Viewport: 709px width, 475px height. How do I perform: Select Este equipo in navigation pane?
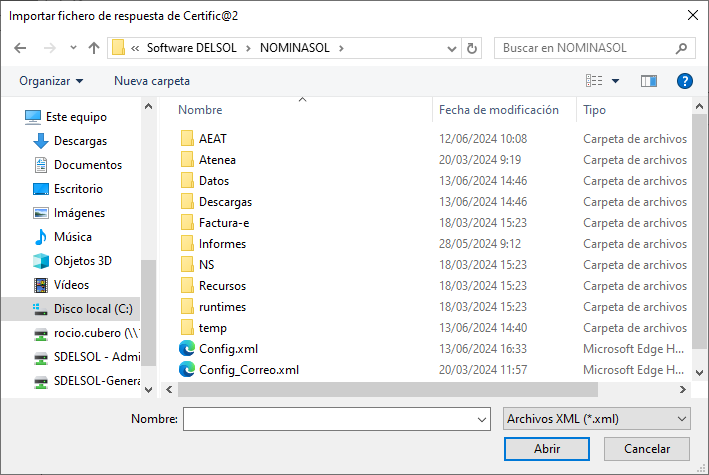76,117
